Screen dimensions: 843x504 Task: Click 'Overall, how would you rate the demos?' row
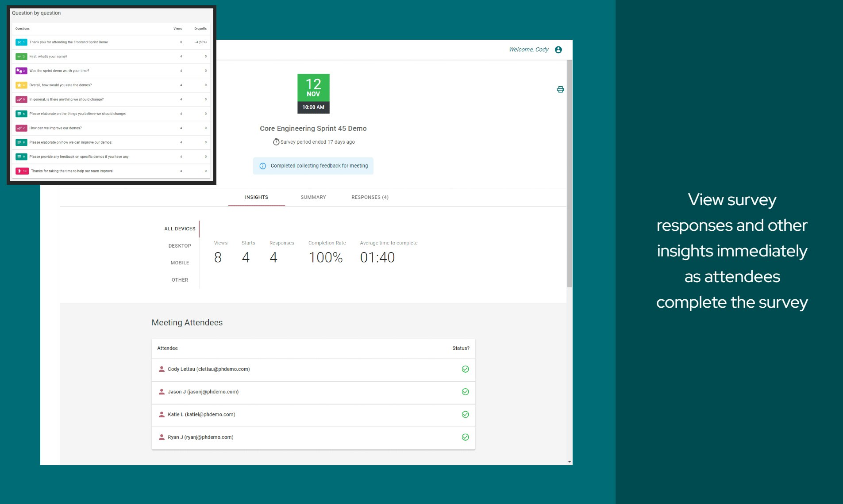tap(111, 85)
